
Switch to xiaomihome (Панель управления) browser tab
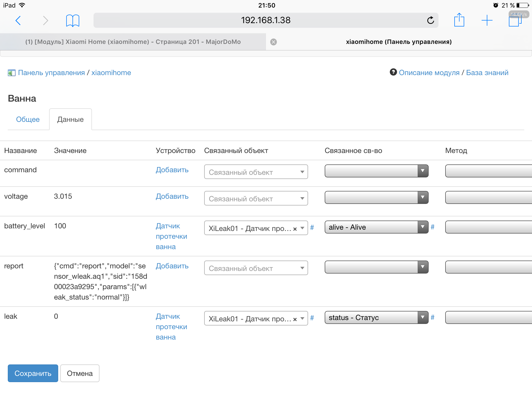click(398, 42)
